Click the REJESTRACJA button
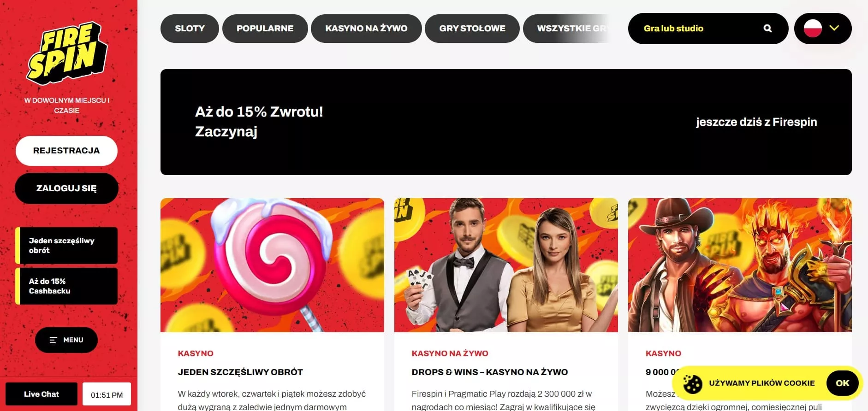This screenshot has height=411, width=868. pyautogui.click(x=66, y=151)
